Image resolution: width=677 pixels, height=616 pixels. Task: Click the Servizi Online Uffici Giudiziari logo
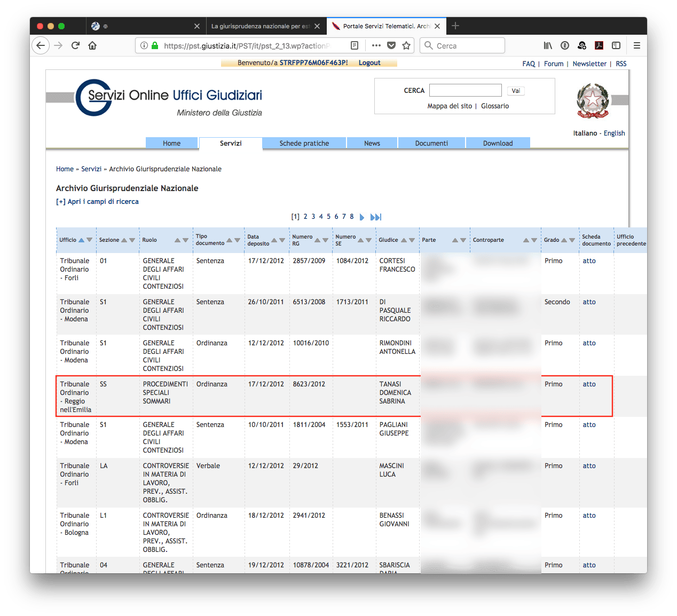click(x=169, y=98)
